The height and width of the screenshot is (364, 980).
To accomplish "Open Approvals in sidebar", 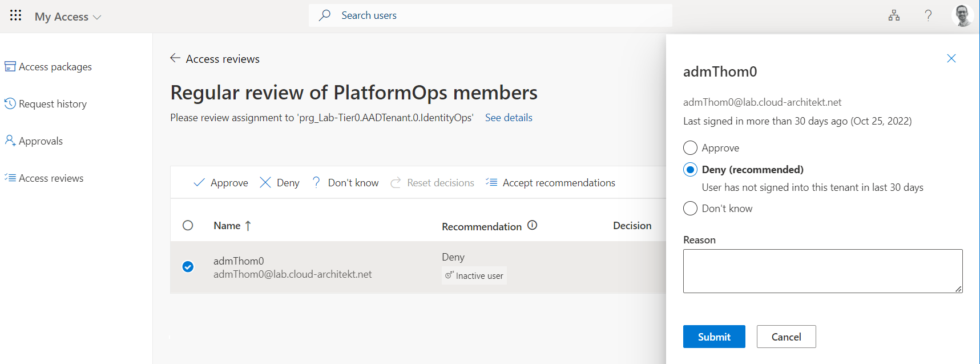I will pos(34,141).
